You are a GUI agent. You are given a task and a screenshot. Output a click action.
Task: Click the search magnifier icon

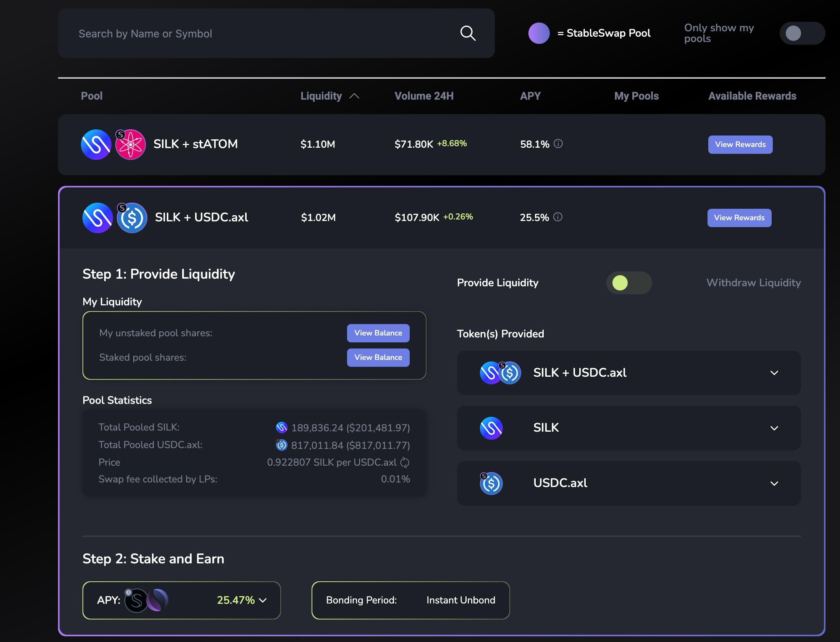pos(467,33)
